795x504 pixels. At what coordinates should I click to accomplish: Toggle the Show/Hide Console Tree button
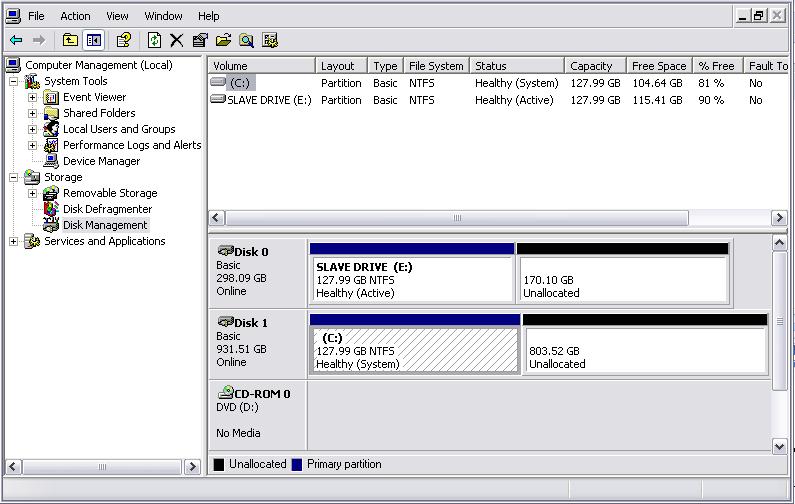(94, 40)
